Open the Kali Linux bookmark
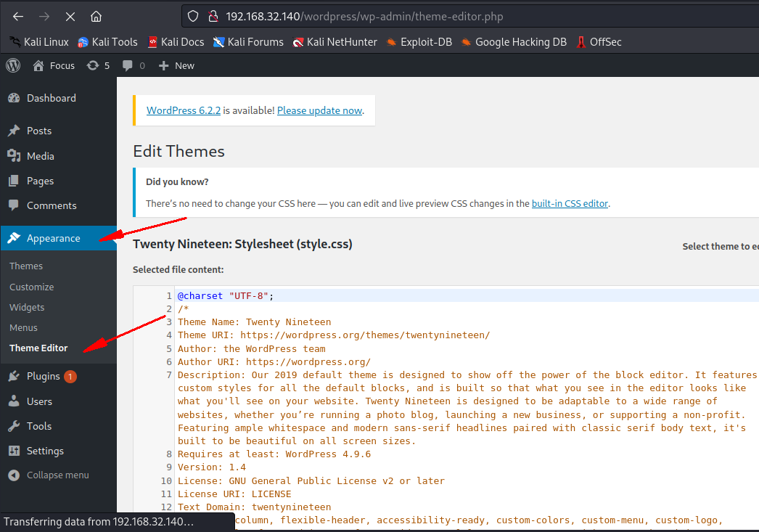The image size is (759, 532). 38,42
